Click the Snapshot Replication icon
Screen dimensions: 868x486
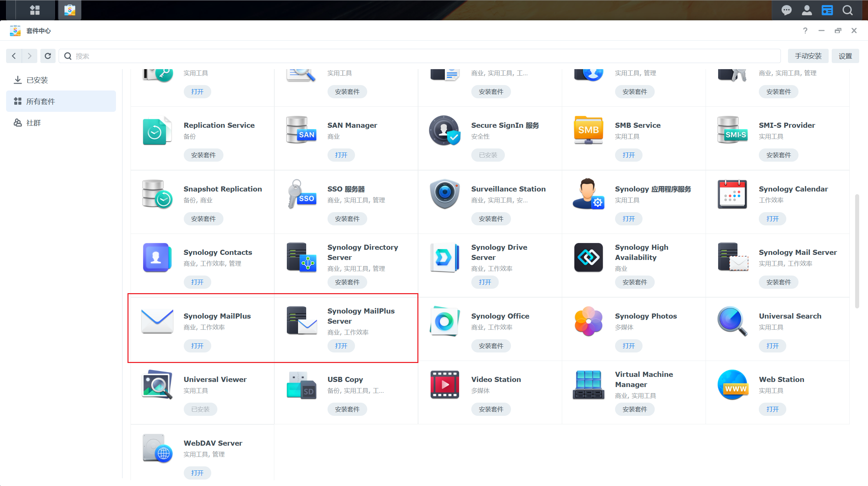point(157,194)
